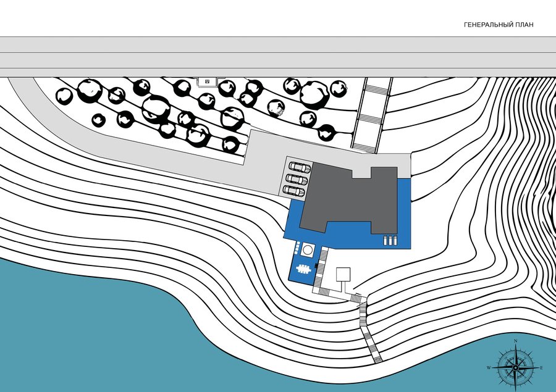The width and height of the screenshot is (556, 392).
Task: Click the round hot tub circle
Action: (307, 249)
